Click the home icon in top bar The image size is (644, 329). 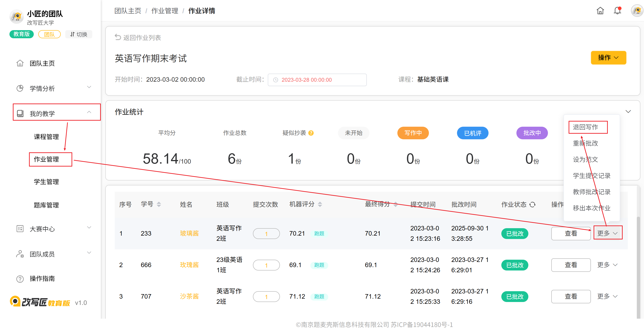click(600, 11)
